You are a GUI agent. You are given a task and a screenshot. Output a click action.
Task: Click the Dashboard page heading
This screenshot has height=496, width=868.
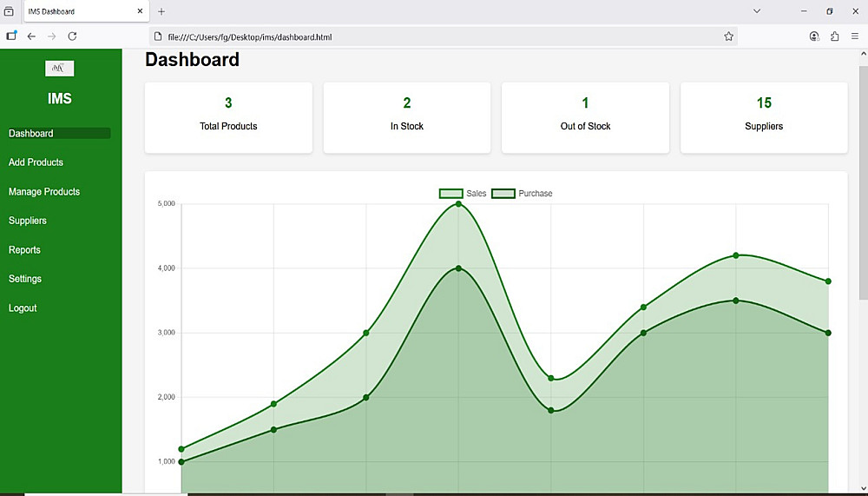[x=192, y=60]
